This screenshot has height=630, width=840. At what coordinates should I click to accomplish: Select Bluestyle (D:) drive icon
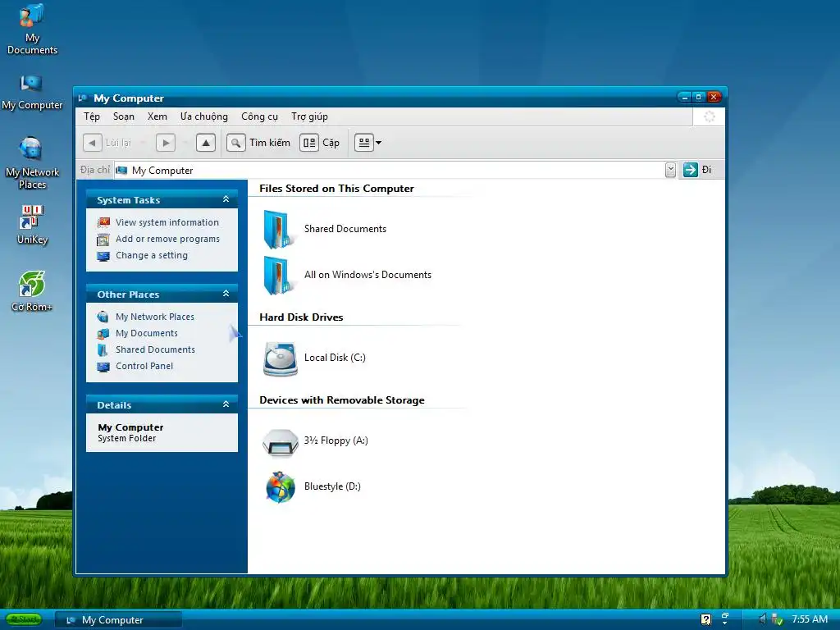click(x=281, y=487)
